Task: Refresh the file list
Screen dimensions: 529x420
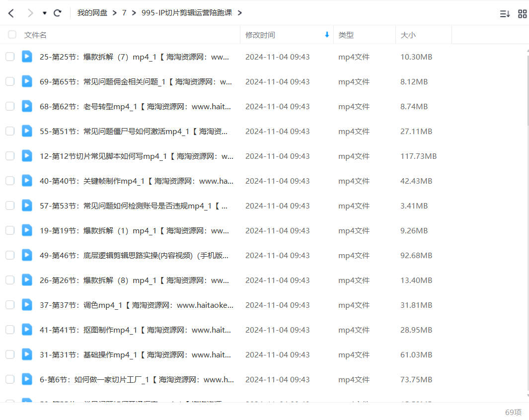Action: pos(57,13)
